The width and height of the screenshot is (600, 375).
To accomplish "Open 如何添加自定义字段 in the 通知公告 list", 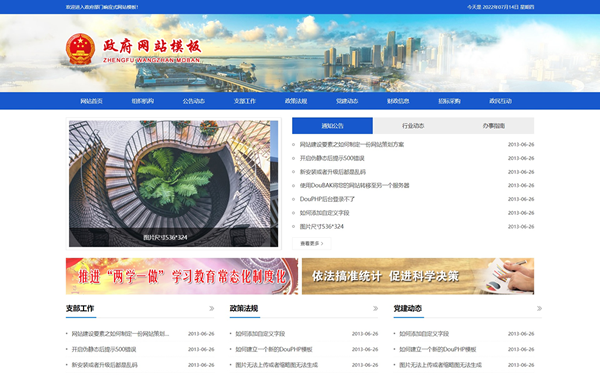I will [324, 213].
